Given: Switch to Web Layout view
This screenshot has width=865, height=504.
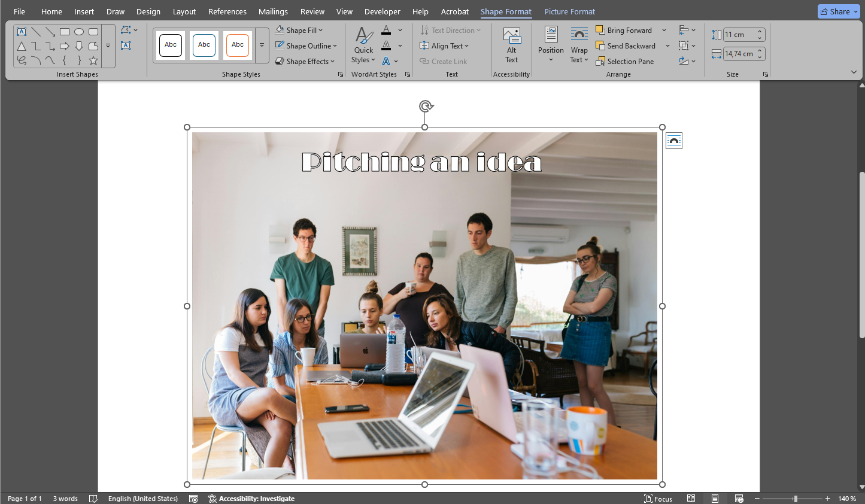Looking at the screenshot, I should tap(739, 498).
